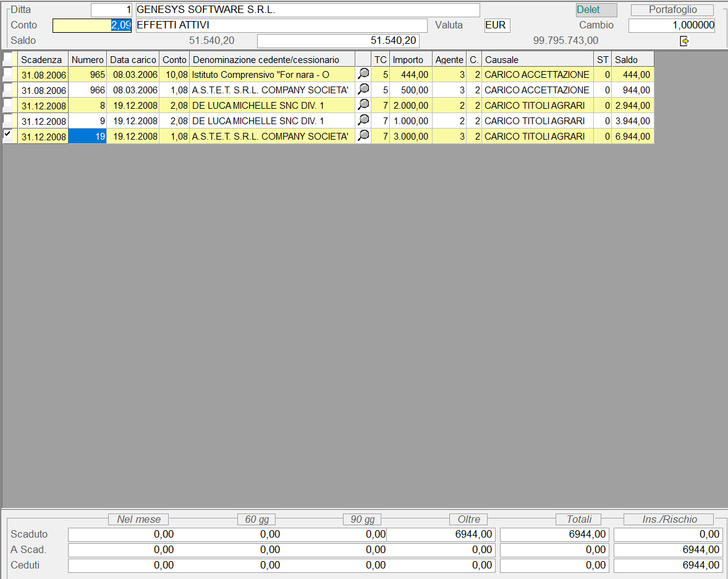Toggle the select-all checkbox in table header
This screenshot has height=579, width=728.
tap(7, 58)
